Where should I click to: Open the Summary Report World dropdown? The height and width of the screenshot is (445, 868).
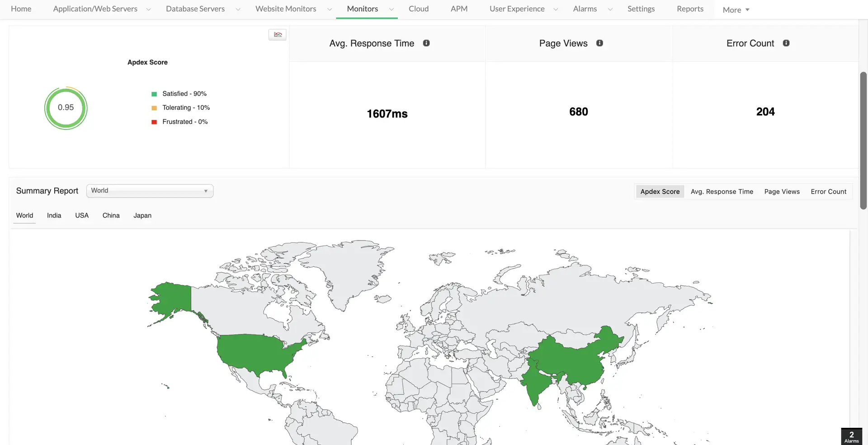150,191
